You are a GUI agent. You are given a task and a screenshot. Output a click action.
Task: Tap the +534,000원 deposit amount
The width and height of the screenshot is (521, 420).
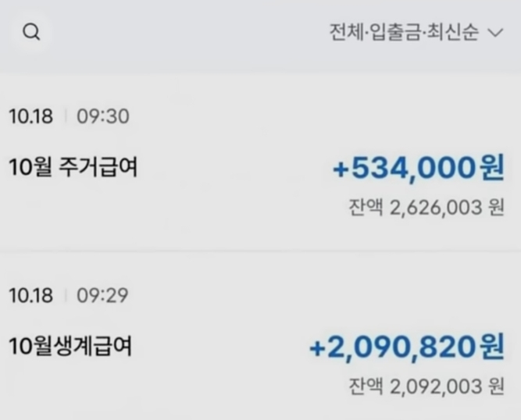click(x=419, y=167)
